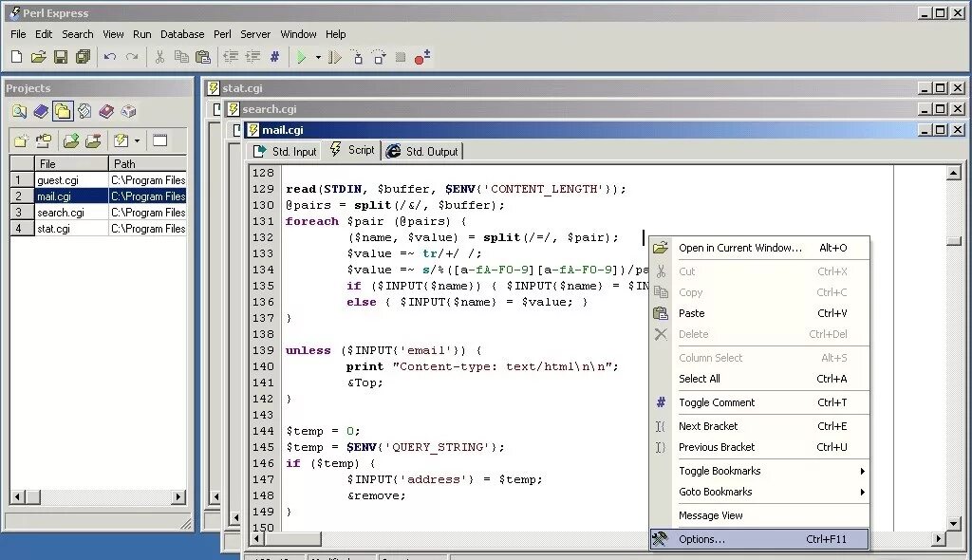Click the File column header
Image resolution: width=972 pixels, height=560 pixels.
click(71, 163)
